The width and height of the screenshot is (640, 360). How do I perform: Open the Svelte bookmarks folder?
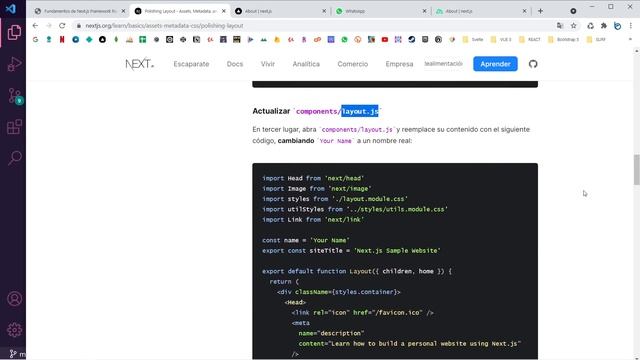coord(473,40)
